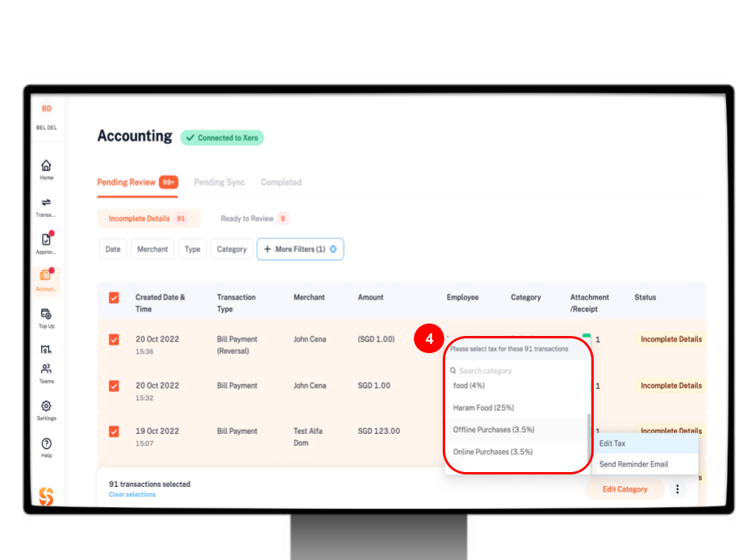
Task: Open the Merchant filter dropdown
Action: (153, 249)
